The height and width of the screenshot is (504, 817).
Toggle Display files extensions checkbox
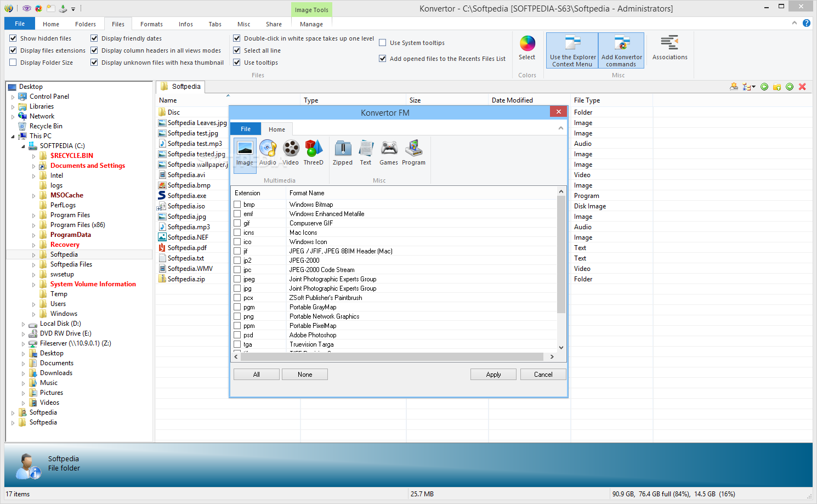13,50
